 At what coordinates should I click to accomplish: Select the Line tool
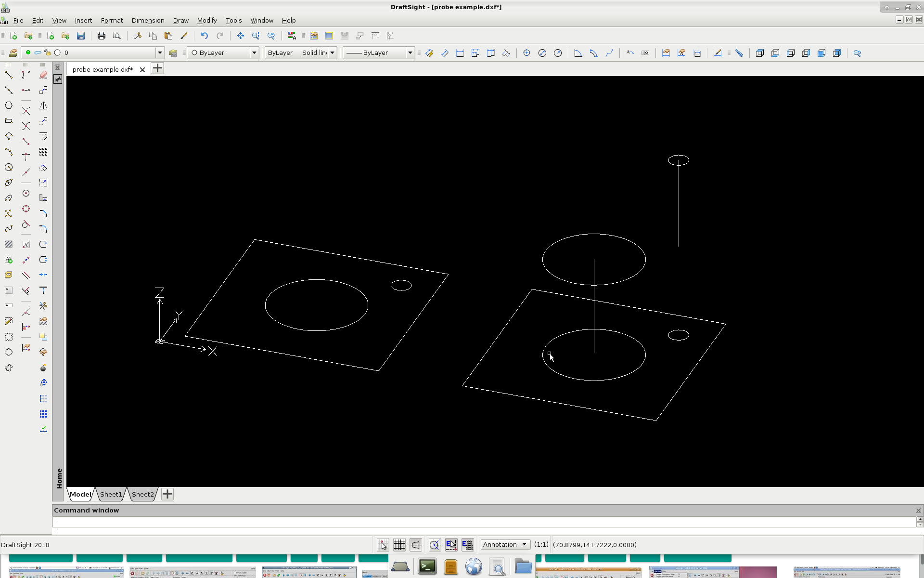pos(9,75)
